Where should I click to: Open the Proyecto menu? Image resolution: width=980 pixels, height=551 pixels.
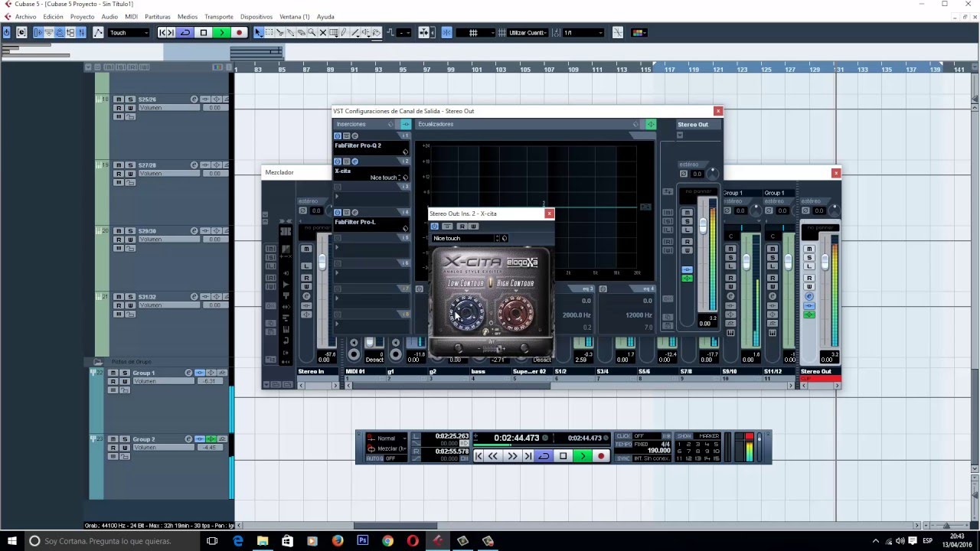point(82,16)
